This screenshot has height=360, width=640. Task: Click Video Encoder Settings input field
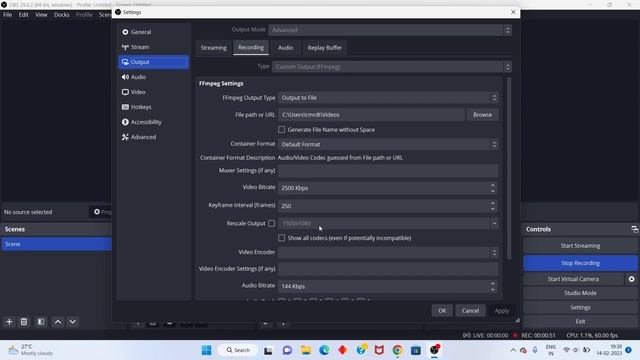pyautogui.click(x=388, y=269)
